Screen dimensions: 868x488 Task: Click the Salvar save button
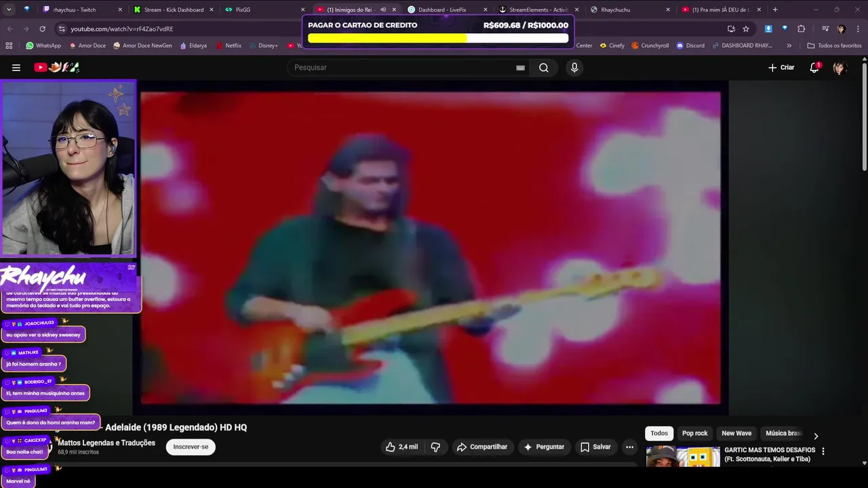[x=595, y=447]
